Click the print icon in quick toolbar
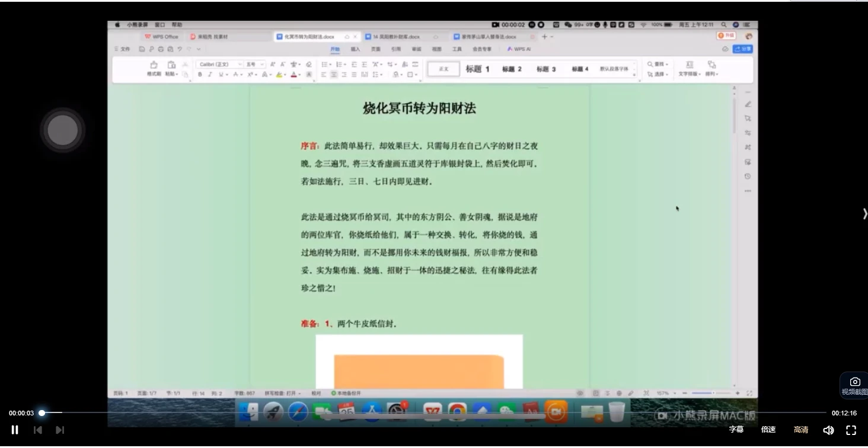Screen dimensions: 868x448 pyautogui.click(x=161, y=49)
